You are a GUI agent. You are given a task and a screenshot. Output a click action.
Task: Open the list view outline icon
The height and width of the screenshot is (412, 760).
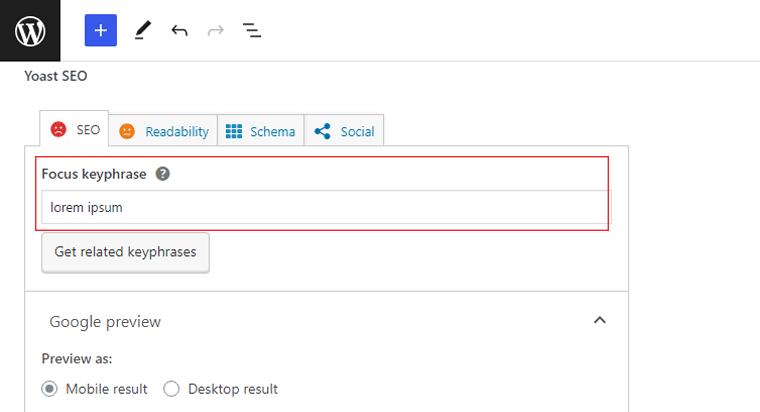(252, 31)
